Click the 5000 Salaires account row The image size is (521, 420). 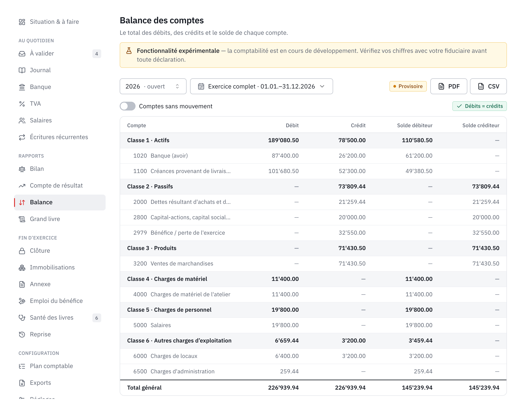[x=313, y=325]
